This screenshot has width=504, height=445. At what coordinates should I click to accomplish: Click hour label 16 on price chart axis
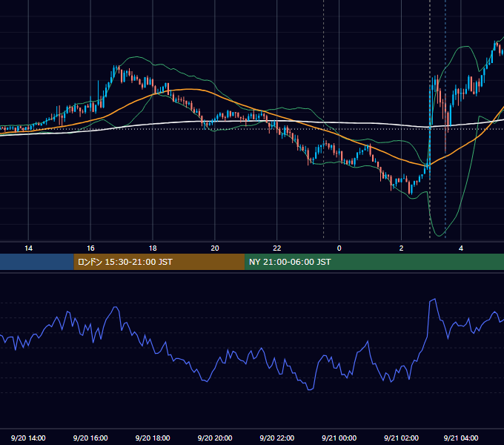[90, 248]
